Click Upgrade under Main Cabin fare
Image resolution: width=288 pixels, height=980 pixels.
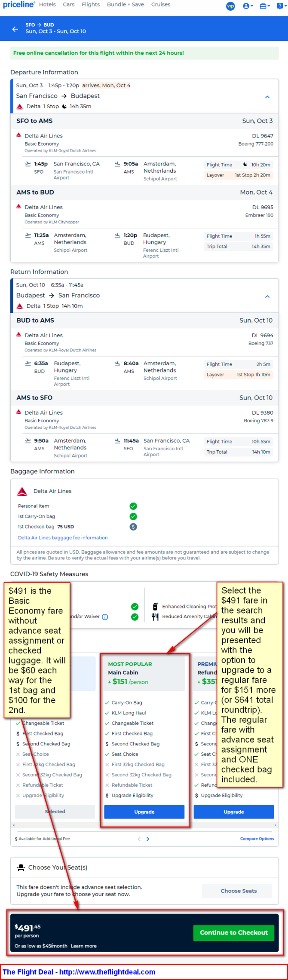[144, 812]
